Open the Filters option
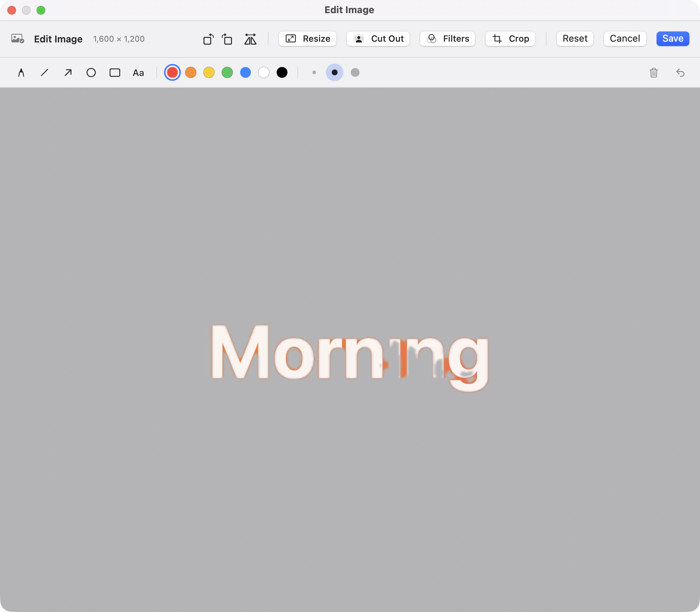This screenshot has width=700, height=612. click(x=448, y=39)
